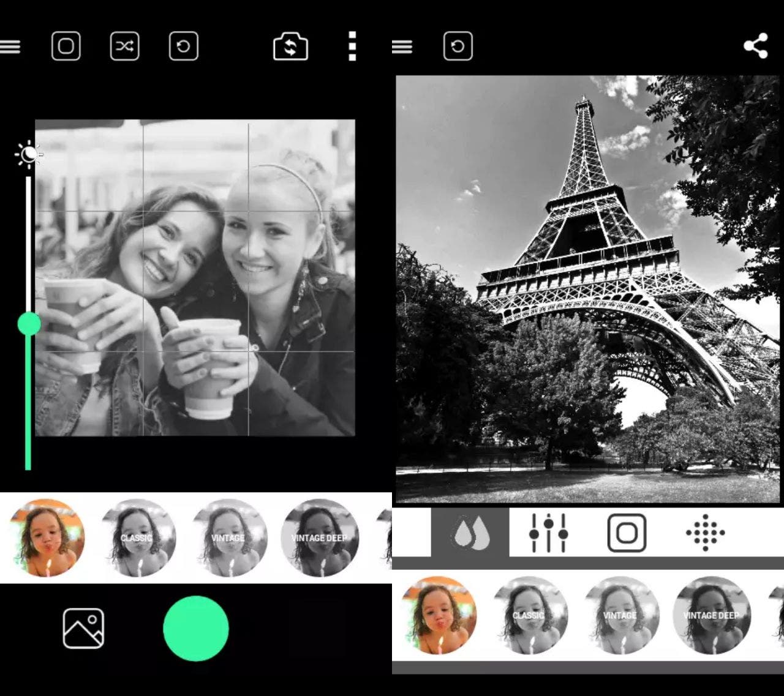Open the vignette frame tab

627,533
